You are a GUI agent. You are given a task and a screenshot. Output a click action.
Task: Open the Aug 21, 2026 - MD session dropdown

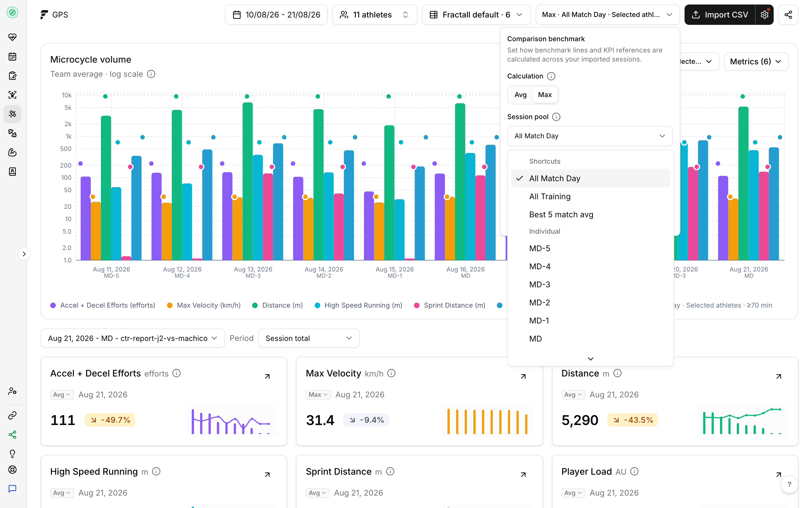133,338
